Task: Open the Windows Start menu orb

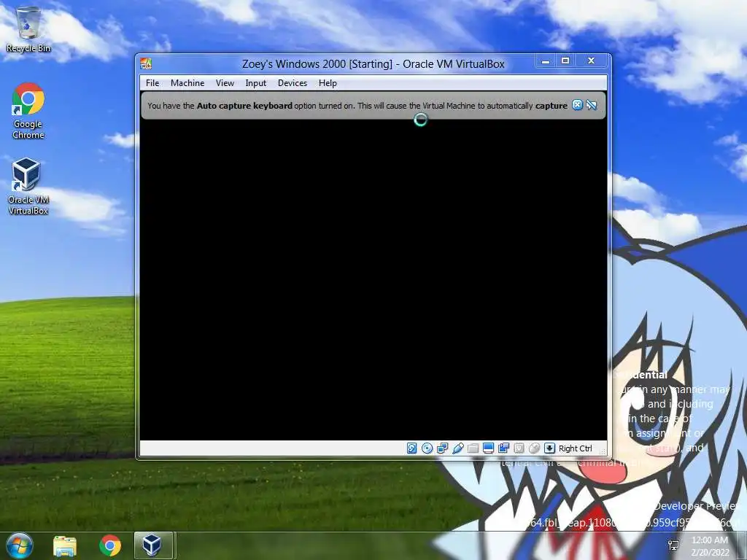Action: tap(20, 545)
